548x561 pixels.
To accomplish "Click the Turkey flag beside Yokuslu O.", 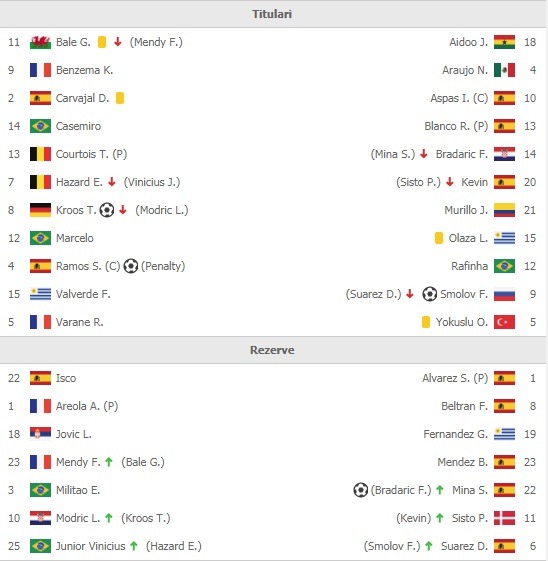I will pyautogui.click(x=504, y=322).
